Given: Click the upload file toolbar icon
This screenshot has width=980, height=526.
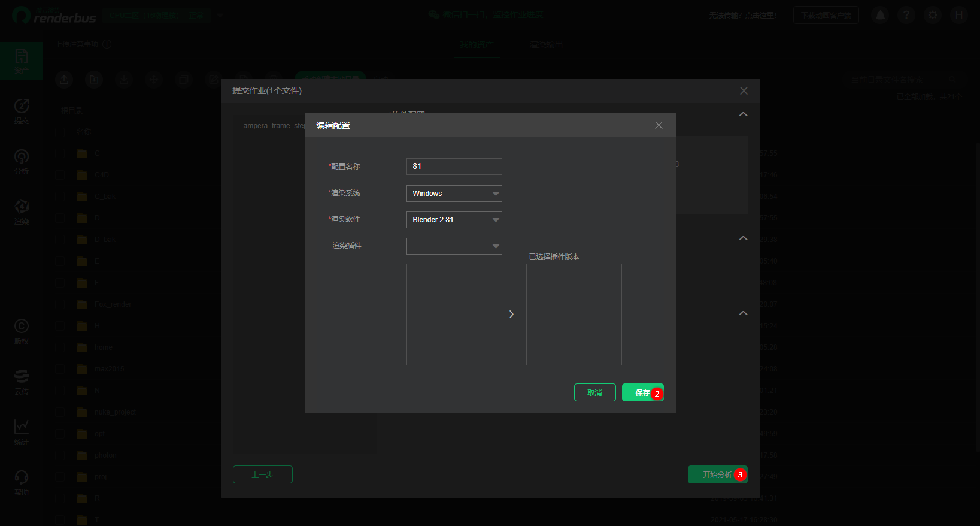Looking at the screenshot, I should coord(64,79).
